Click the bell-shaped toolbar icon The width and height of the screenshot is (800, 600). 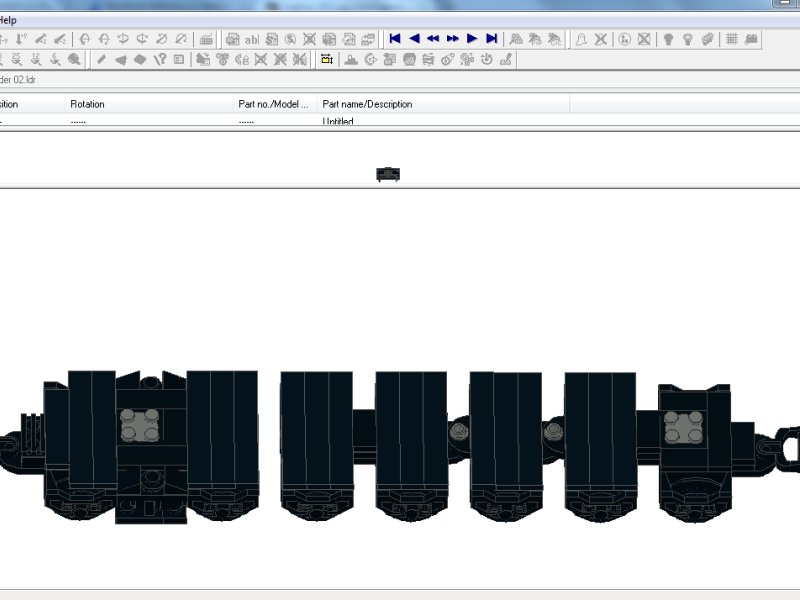point(580,39)
